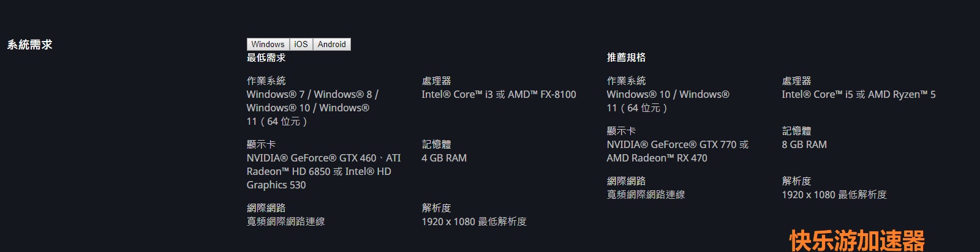Click the minimum 1920 x 1080 resolution text
980x252 pixels.
pos(474,221)
